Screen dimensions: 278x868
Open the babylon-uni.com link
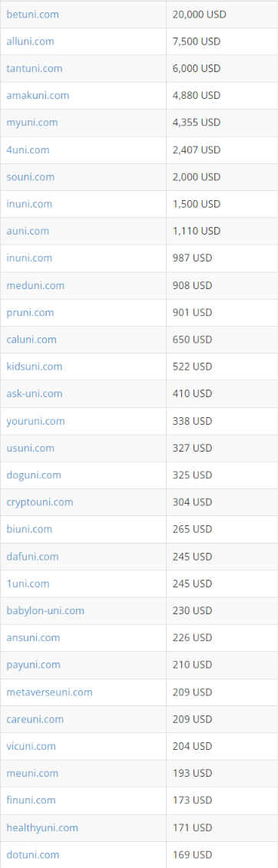45,610
